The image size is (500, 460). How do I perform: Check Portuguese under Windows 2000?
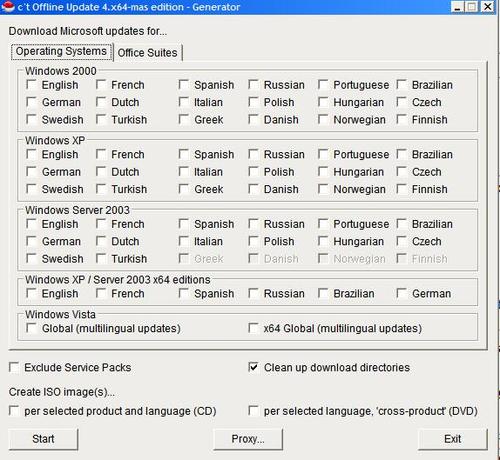point(323,85)
